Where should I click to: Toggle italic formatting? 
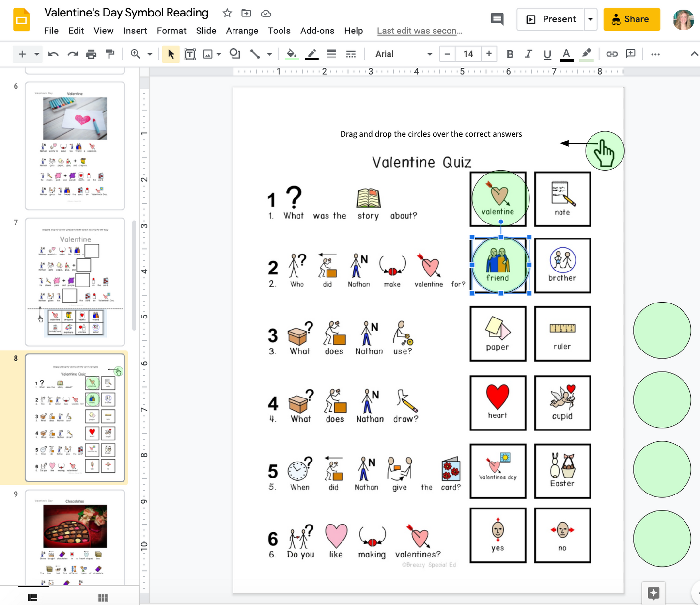[x=528, y=54]
